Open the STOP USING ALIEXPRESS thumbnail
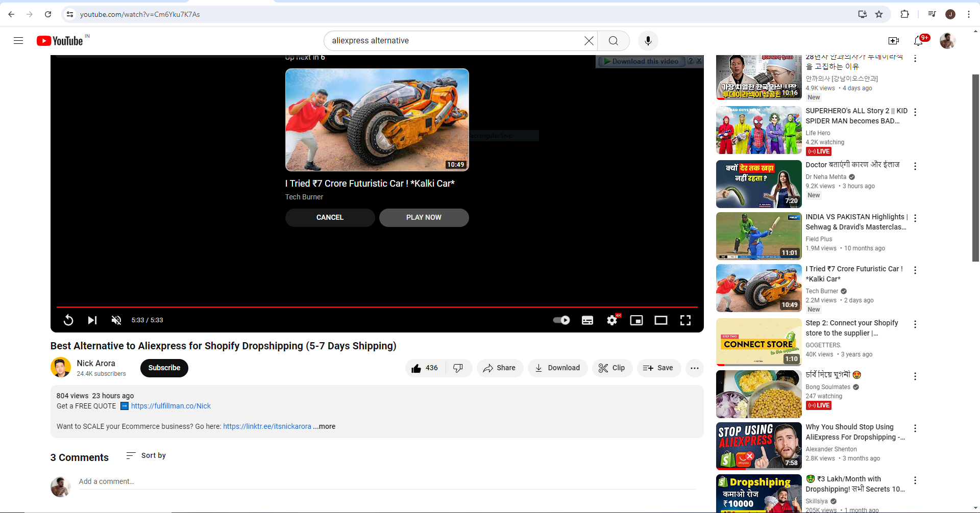 (759, 446)
